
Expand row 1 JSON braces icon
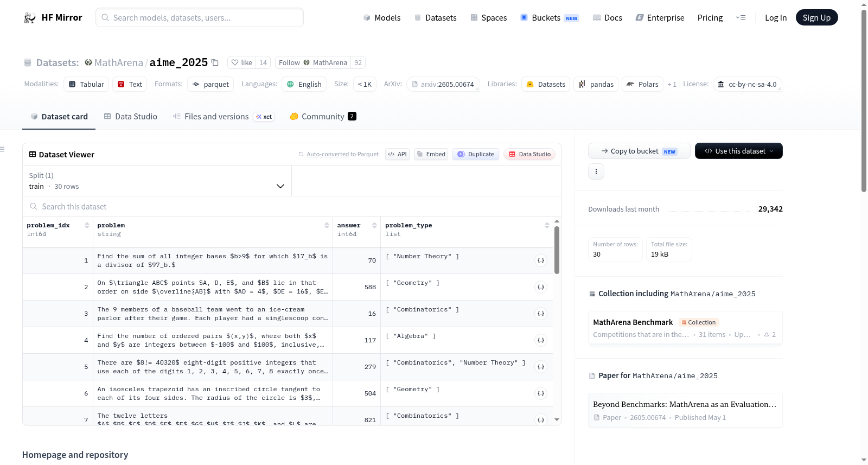tap(541, 260)
